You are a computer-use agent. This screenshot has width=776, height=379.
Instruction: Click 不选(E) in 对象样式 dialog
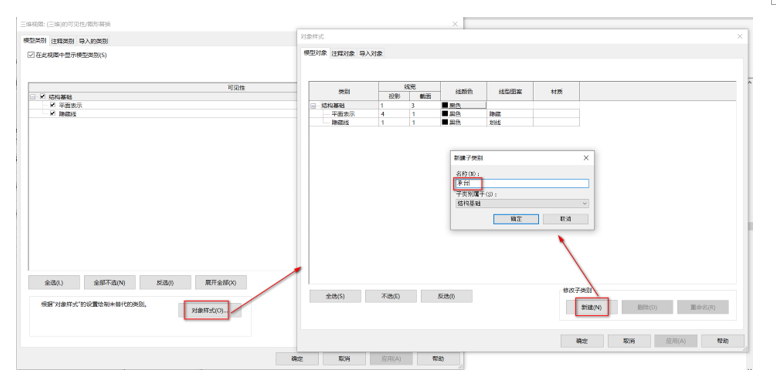click(x=390, y=296)
